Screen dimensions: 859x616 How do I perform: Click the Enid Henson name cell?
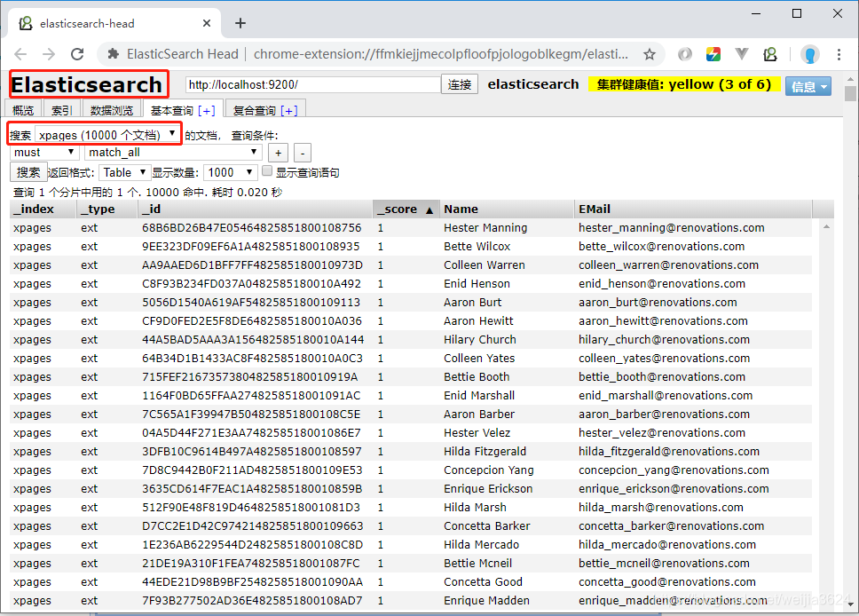(477, 283)
